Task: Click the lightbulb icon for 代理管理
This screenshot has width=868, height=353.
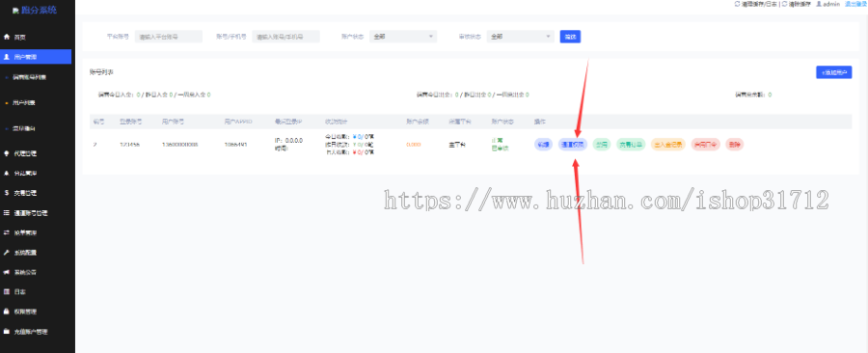Action: (7, 153)
